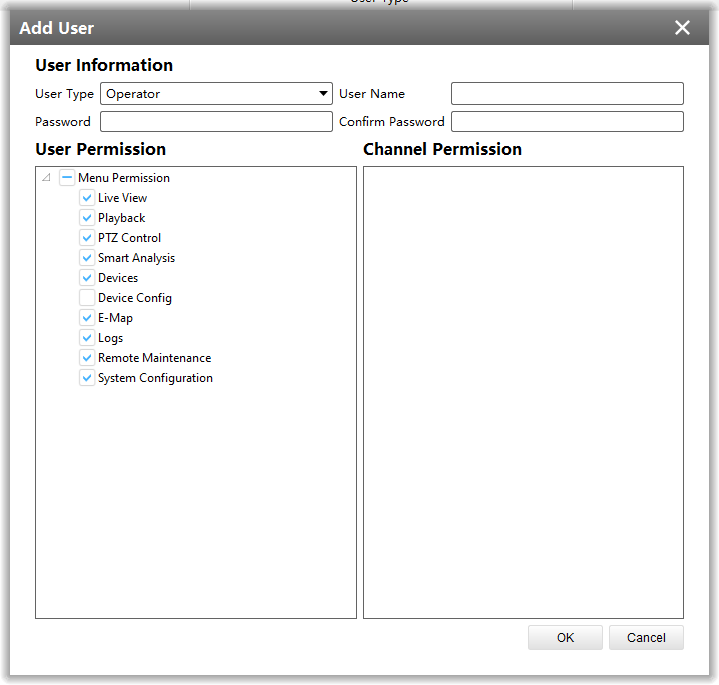Click inside the Channel Permission list

(x=523, y=392)
